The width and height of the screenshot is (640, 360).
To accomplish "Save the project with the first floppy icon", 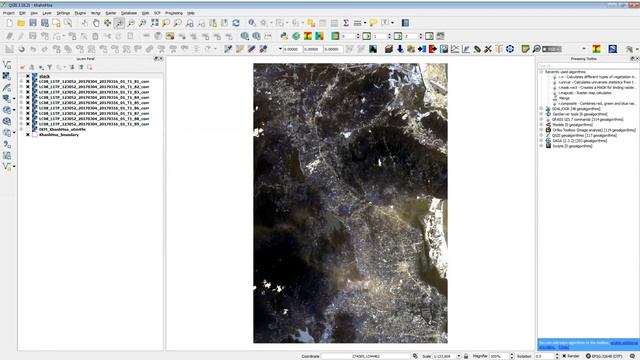I will click(x=33, y=23).
